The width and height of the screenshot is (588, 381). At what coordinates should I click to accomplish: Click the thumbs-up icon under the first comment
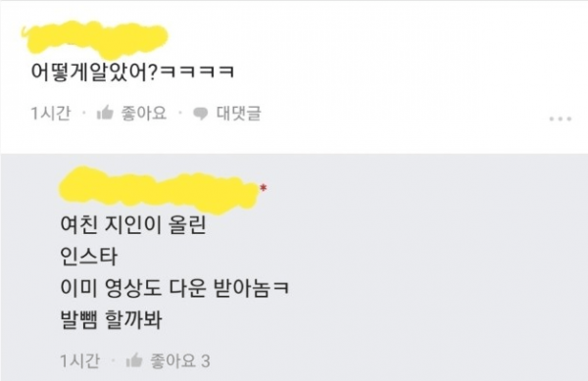[x=105, y=113]
